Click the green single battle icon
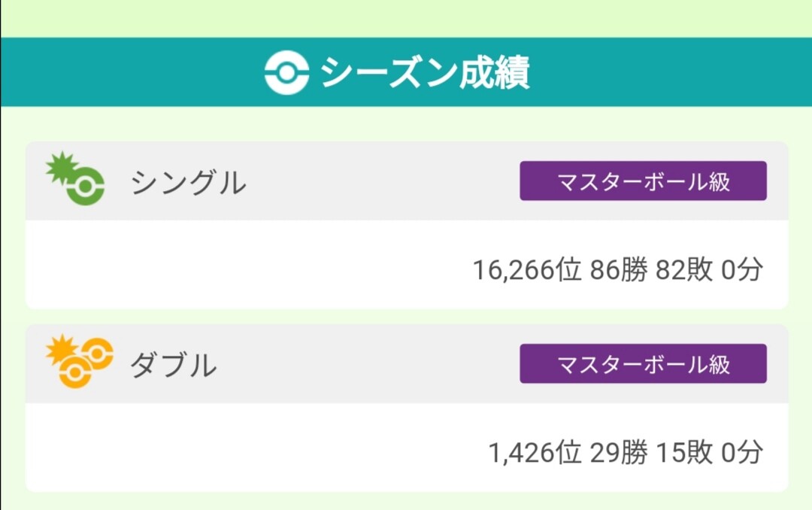Viewport: 812px width, 510px height. pos(76,178)
